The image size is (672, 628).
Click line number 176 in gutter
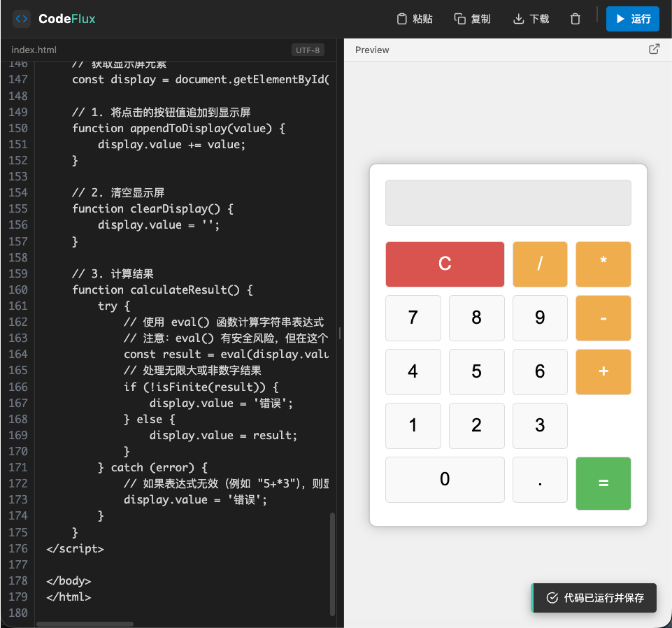click(x=18, y=548)
